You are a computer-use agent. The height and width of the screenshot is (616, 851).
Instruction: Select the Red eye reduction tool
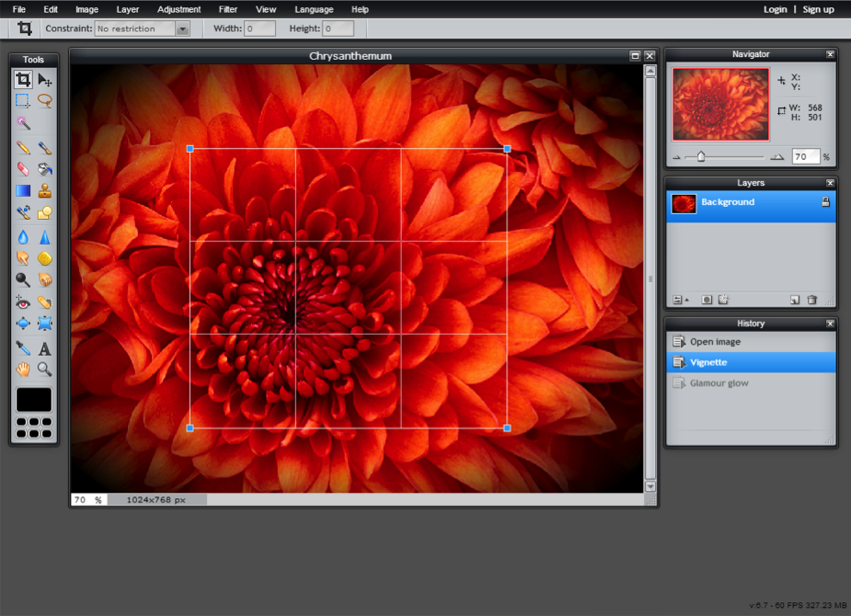(x=23, y=302)
